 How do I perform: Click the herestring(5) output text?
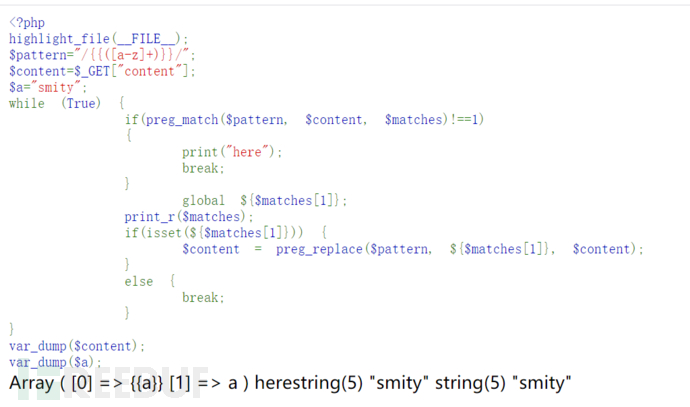click(x=309, y=383)
